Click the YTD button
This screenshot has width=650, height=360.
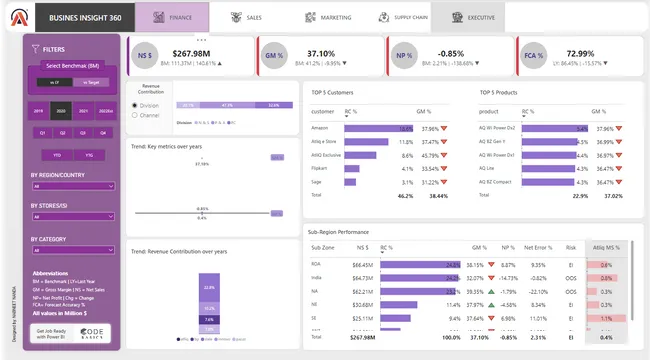point(57,155)
